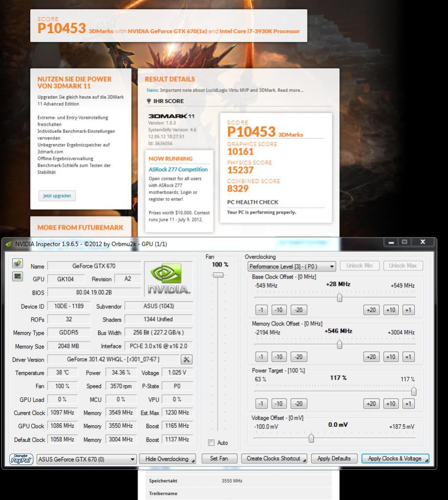The width and height of the screenshot is (448, 500).
Task: Click the Unlock Min button
Action: click(x=359, y=265)
